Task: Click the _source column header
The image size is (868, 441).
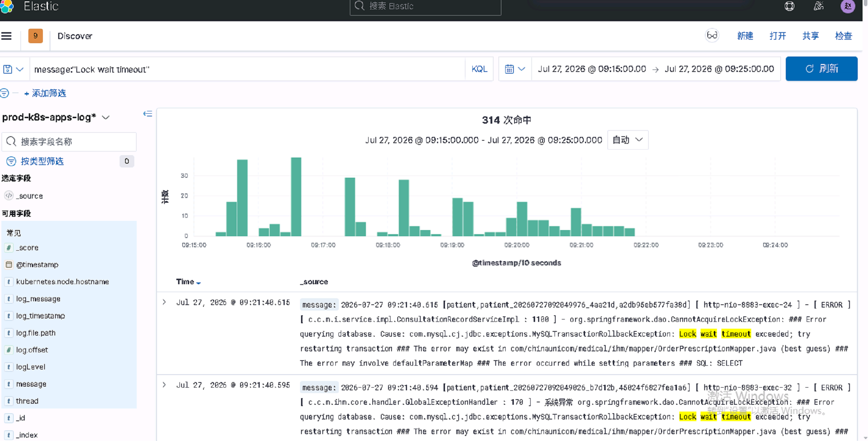Action: point(314,282)
